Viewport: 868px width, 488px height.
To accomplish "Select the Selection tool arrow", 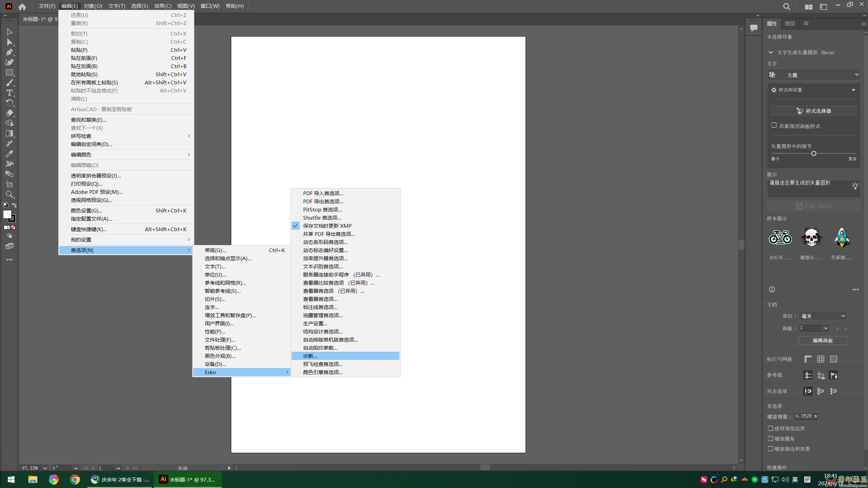I will [x=9, y=32].
